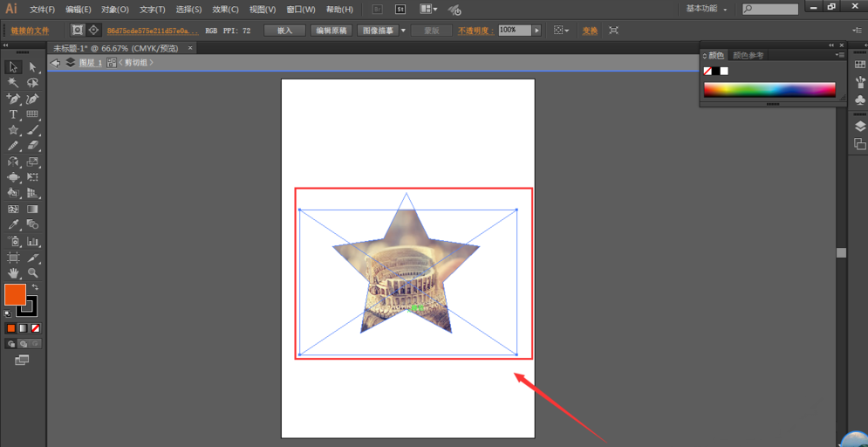Select the Direct Selection tool
The height and width of the screenshot is (447, 868).
point(32,67)
